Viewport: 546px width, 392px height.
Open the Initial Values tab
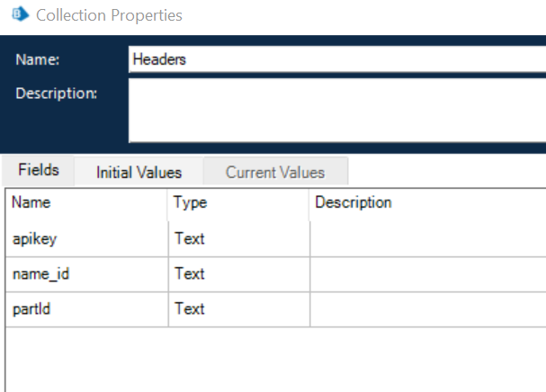(x=139, y=172)
